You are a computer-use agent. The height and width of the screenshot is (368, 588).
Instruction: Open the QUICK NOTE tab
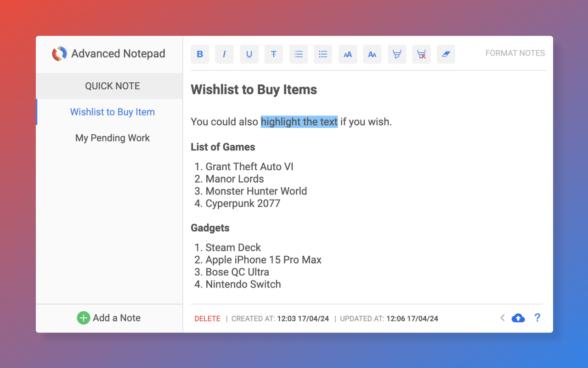(x=109, y=86)
